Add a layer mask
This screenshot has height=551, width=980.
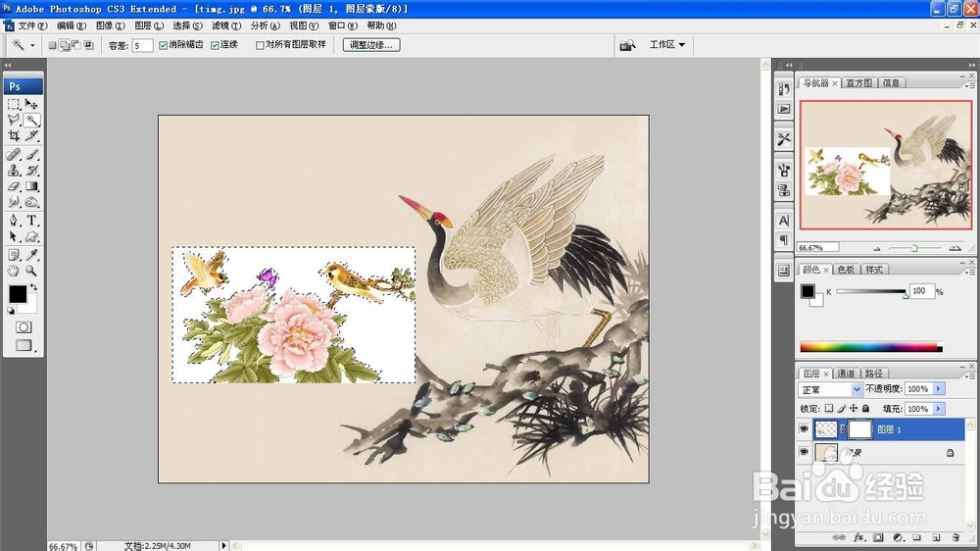click(879, 537)
